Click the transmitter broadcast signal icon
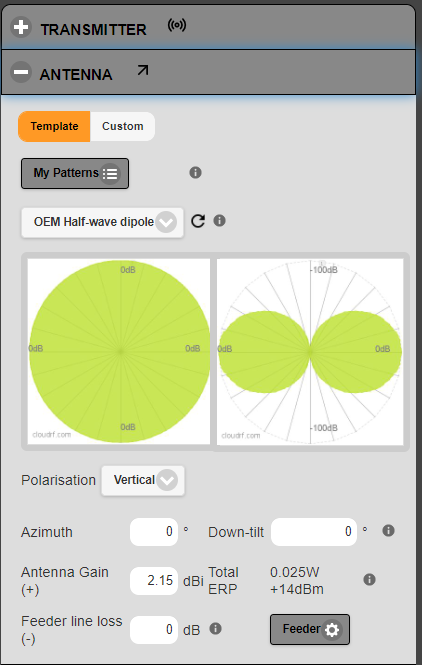This screenshot has width=422, height=665. (x=176, y=25)
